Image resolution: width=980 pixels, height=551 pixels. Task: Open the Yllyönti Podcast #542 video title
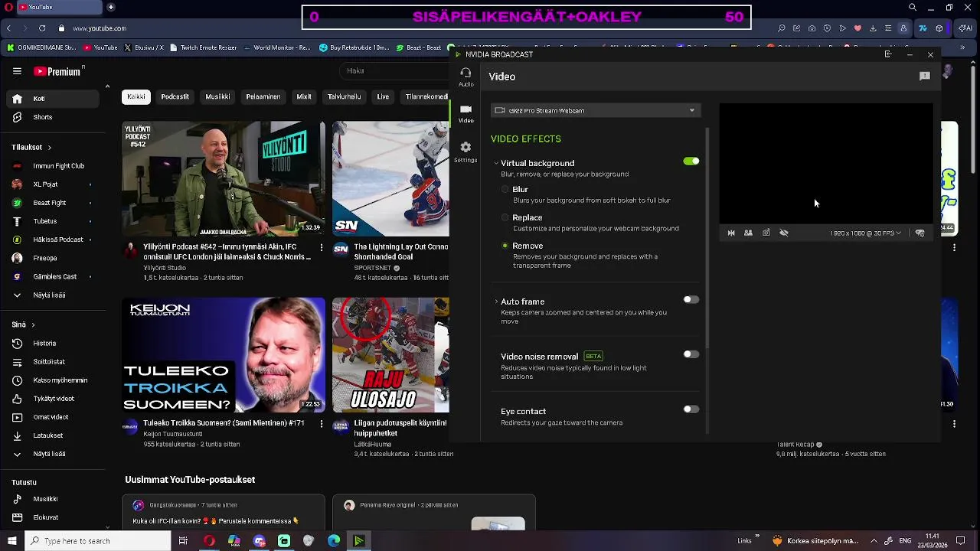(x=227, y=252)
